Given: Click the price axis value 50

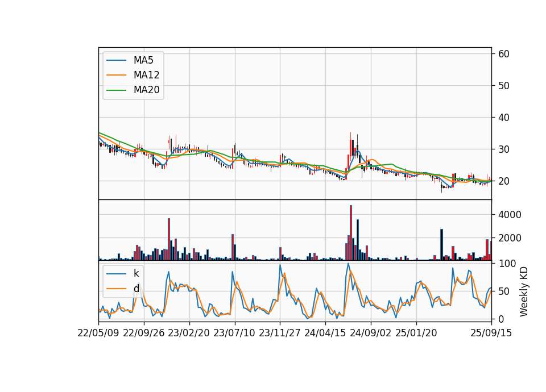Looking at the screenshot, I should pos(503,86).
